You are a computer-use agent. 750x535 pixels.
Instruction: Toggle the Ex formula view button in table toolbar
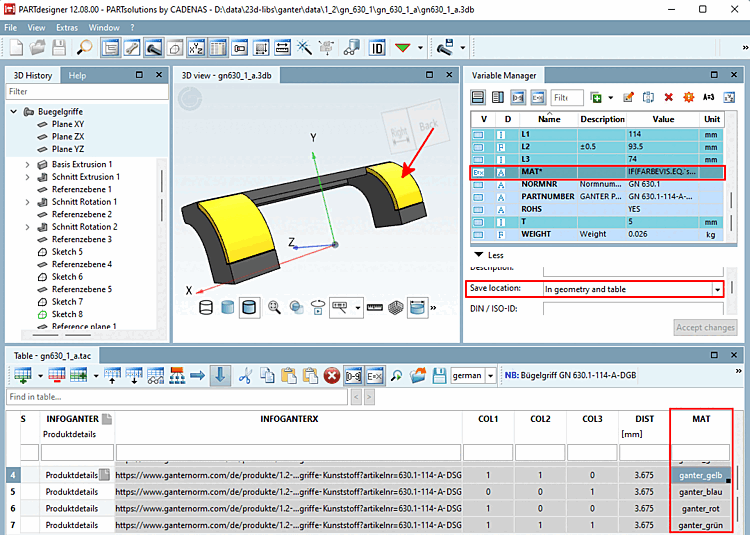click(x=375, y=375)
